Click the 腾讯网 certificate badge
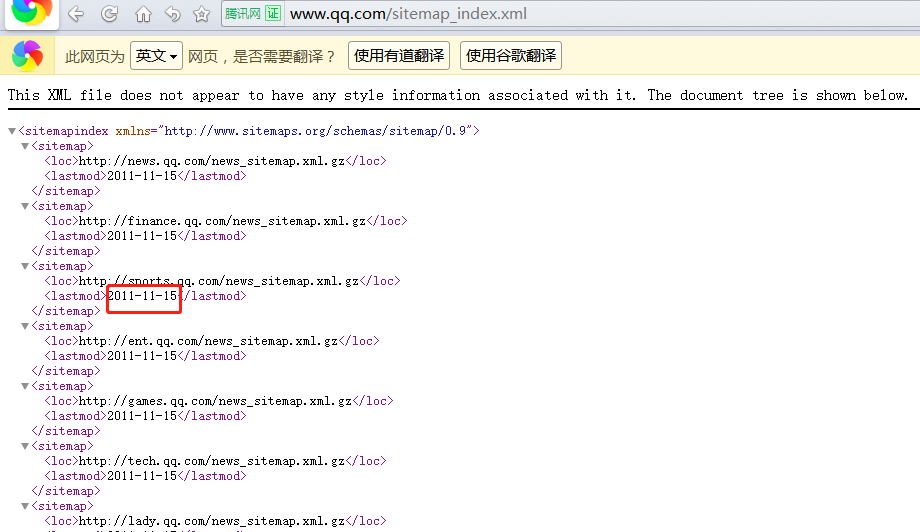 [x=253, y=13]
